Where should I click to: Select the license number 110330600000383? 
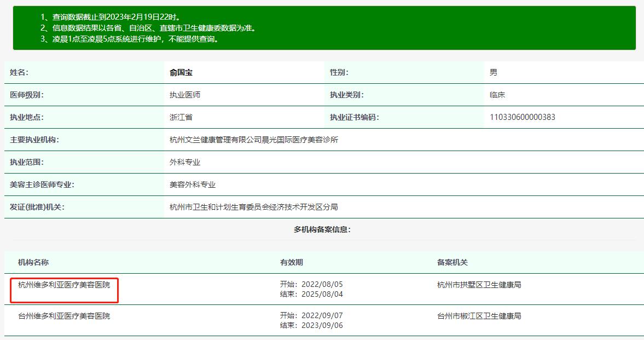coord(523,117)
